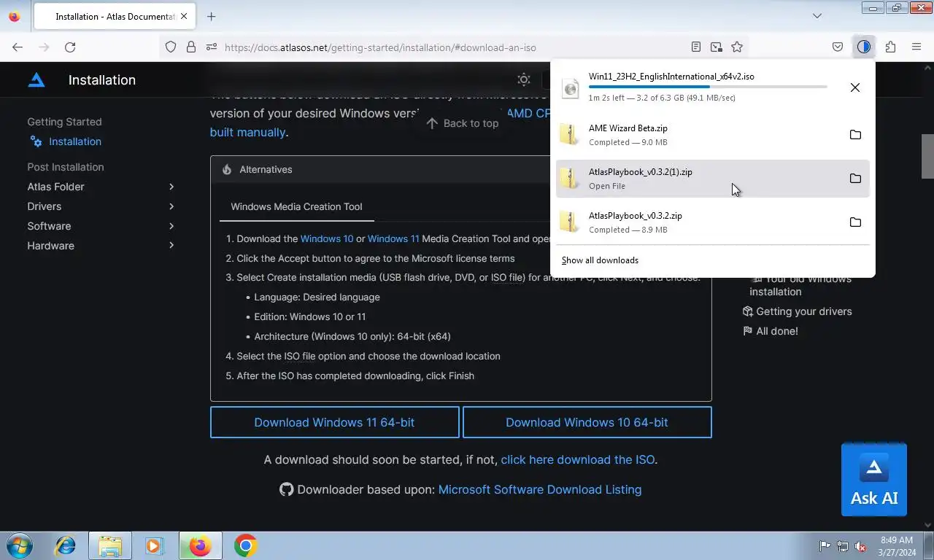Click the page vertical scrollbar thumb
Viewport: 934px width, 560px height.
927,156
